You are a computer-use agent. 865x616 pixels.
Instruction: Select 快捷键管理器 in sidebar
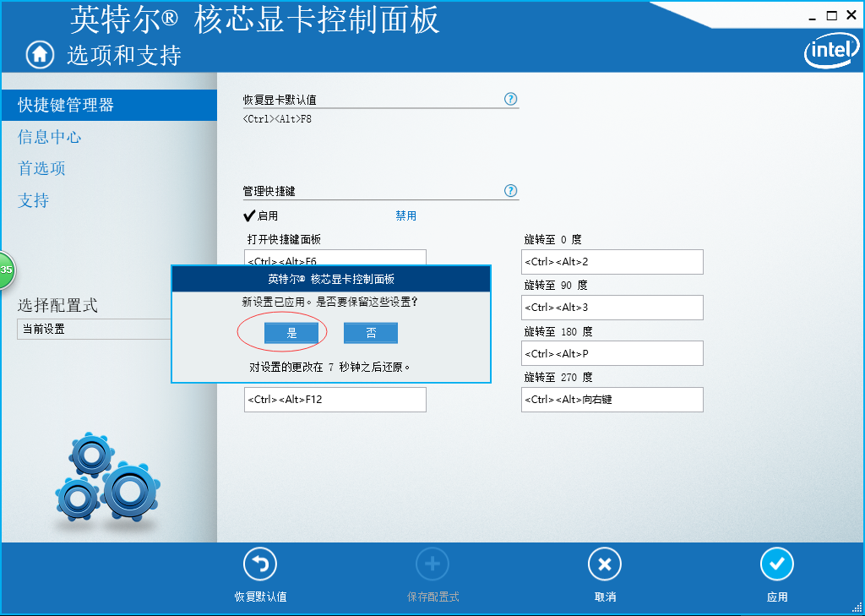[109, 105]
